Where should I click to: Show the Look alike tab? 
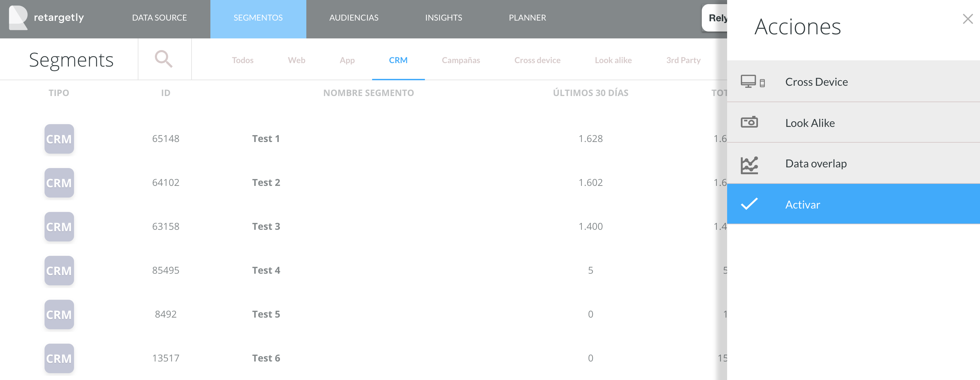(x=613, y=60)
